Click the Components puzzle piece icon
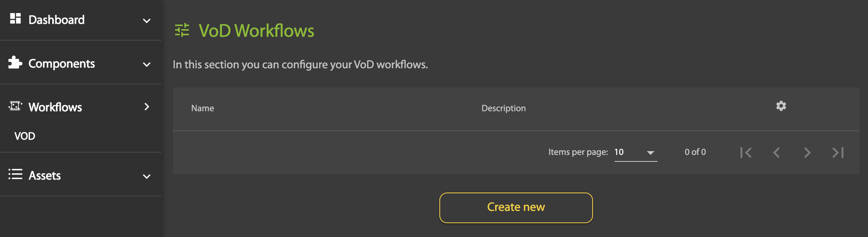Screen dimensions: 868x237 (15, 63)
